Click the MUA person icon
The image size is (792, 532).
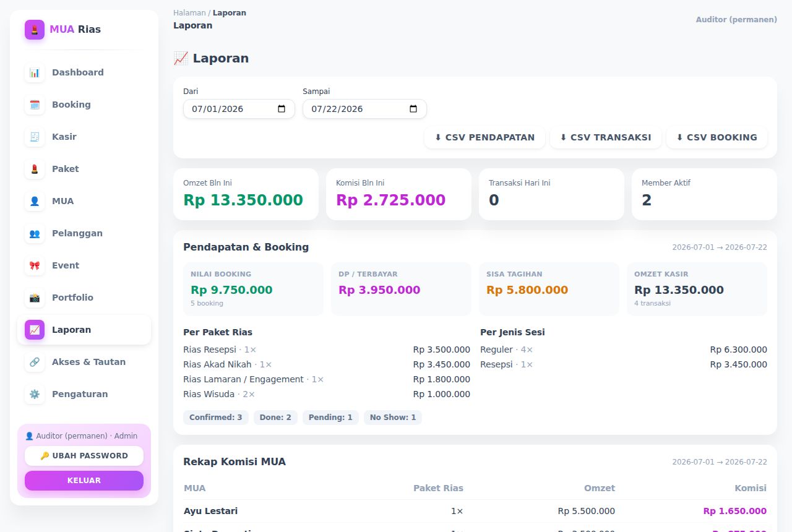point(35,201)
